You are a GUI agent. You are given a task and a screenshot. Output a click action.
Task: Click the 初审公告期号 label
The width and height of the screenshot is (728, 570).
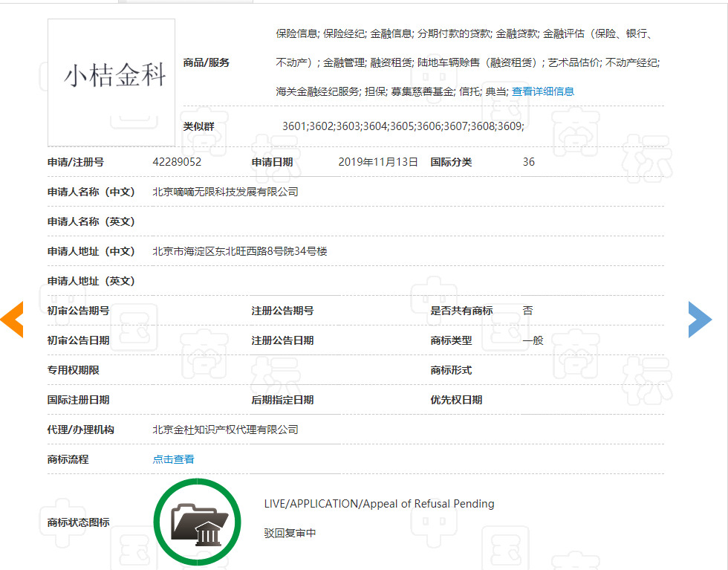[79, 311]
